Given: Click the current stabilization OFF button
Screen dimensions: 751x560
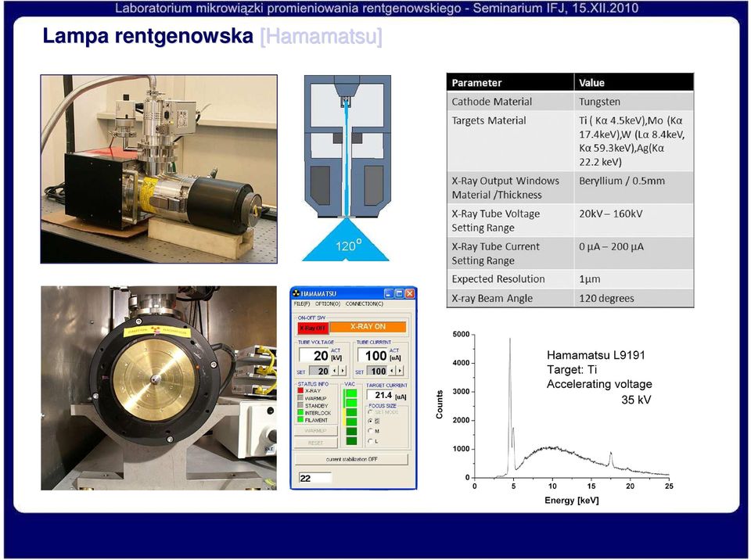Looking at the screenshot, I should tap(351, 459).
